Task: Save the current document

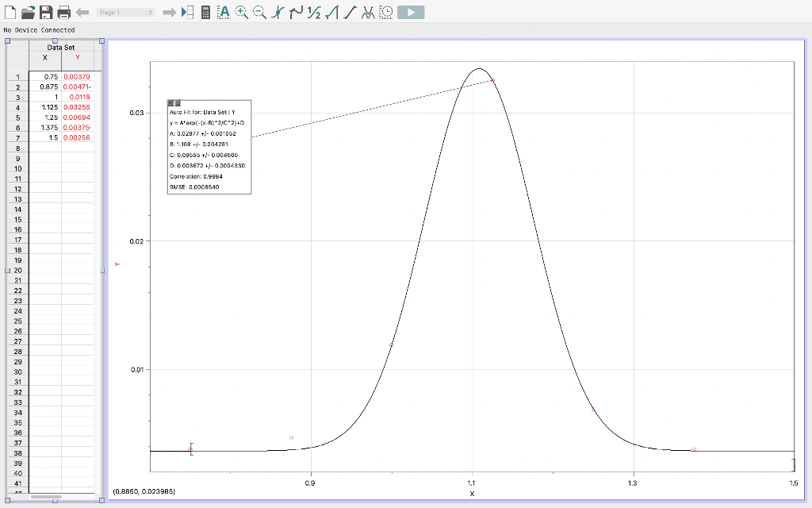Action: (47, 12)
